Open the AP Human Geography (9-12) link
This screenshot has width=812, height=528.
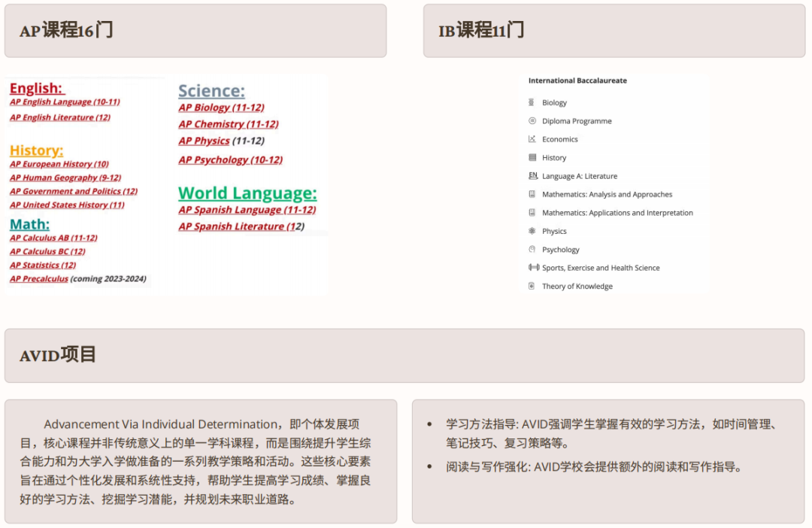coord(65,178)
